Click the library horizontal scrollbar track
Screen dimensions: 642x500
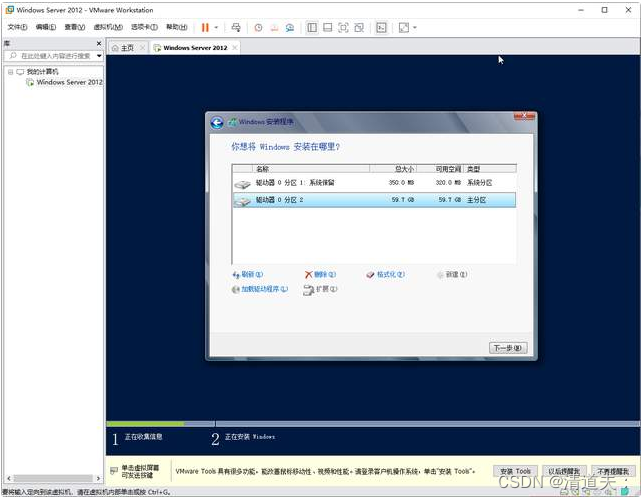pos(53,478)
